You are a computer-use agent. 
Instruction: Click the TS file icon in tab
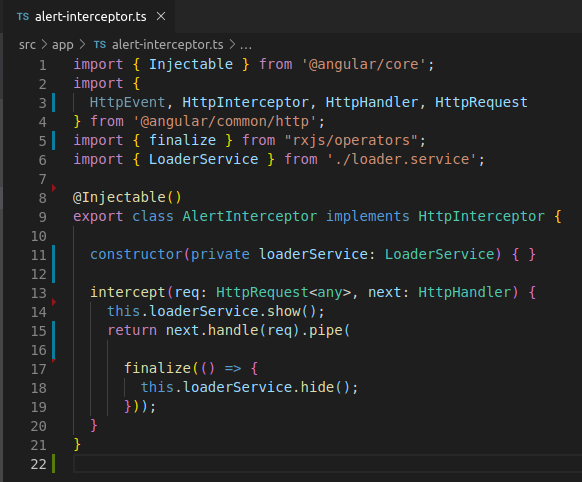coord(23,17)
